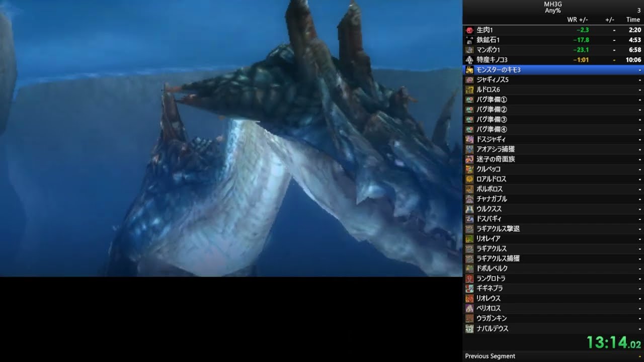Click the monster icon beside ラングロトラ
Screen dimensions: 644x362
(x=469, y=279)
